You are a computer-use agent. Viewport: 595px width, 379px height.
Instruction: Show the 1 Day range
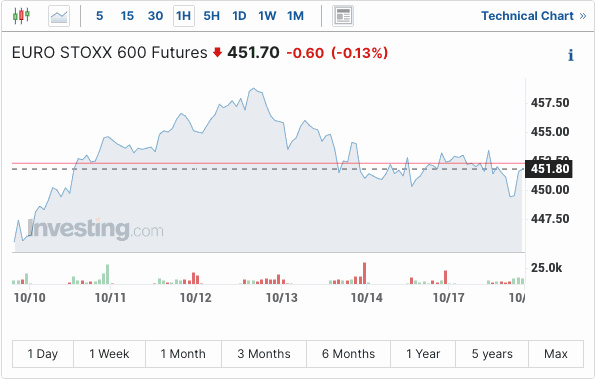(x=43, y=354)
